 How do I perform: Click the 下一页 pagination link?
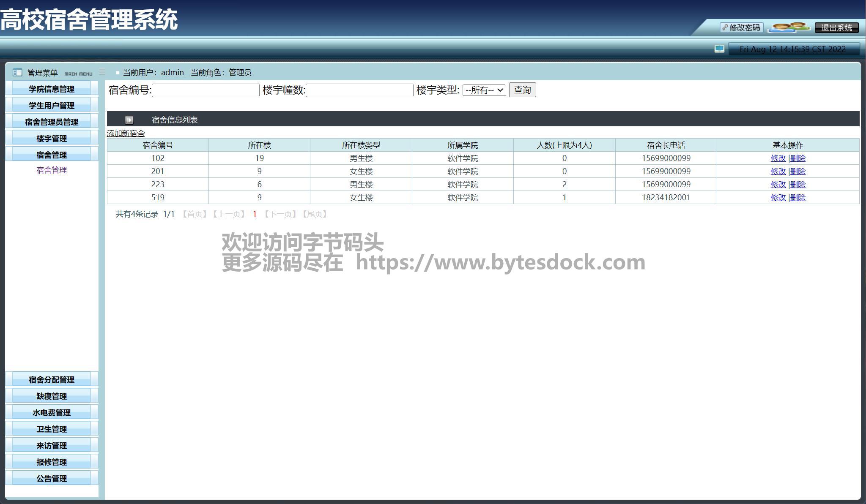[x=280, y=214]
